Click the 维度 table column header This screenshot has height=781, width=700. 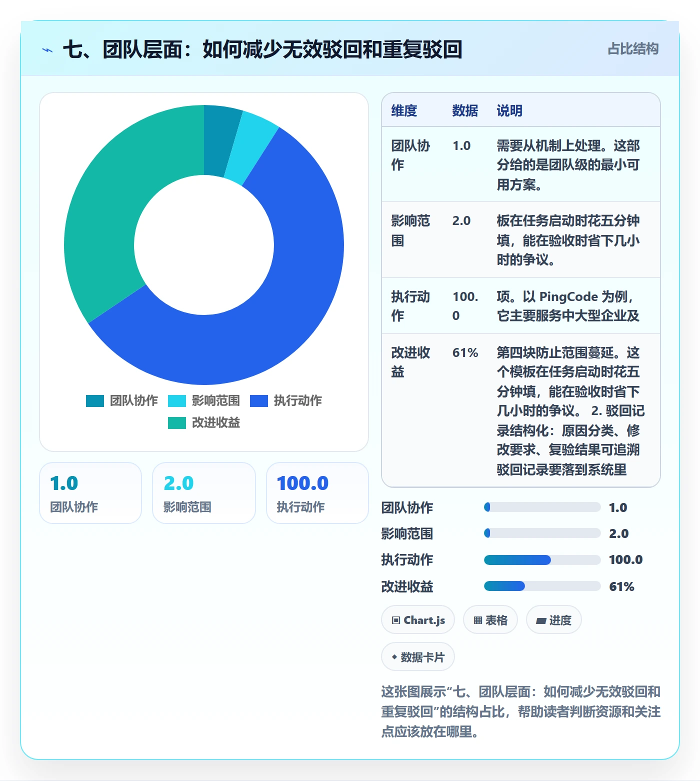pos(404,110)
